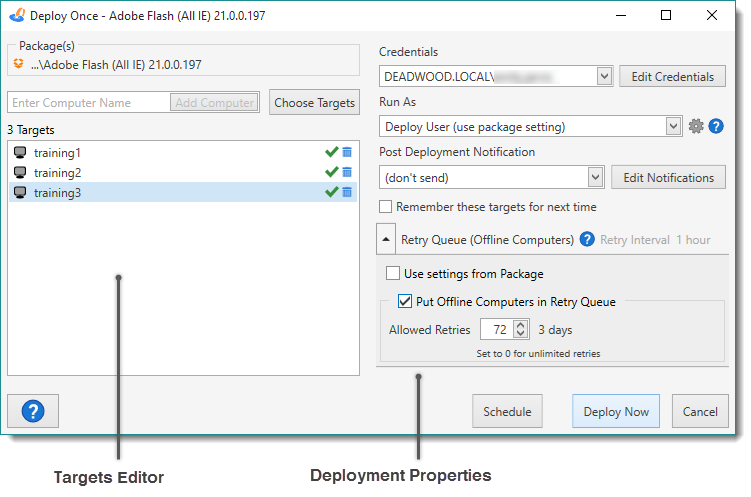751x497 pixels.
Task: Enable Remember these targets for next time
Action: click(x=386, y=207)
